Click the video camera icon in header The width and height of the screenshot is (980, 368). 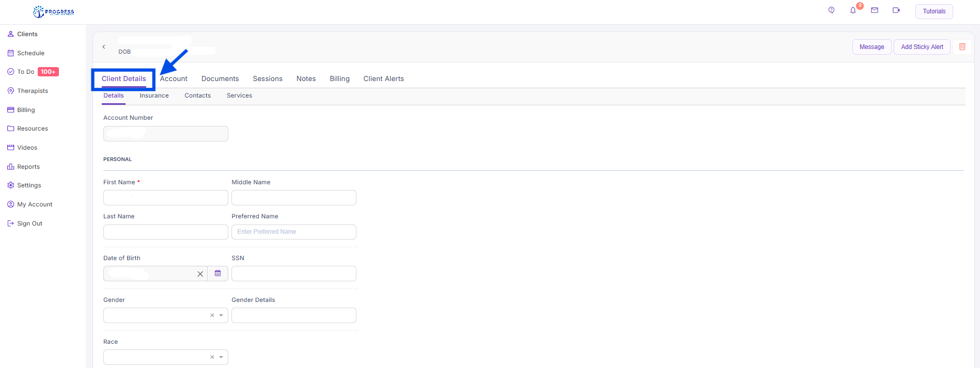tap(896, 10)
